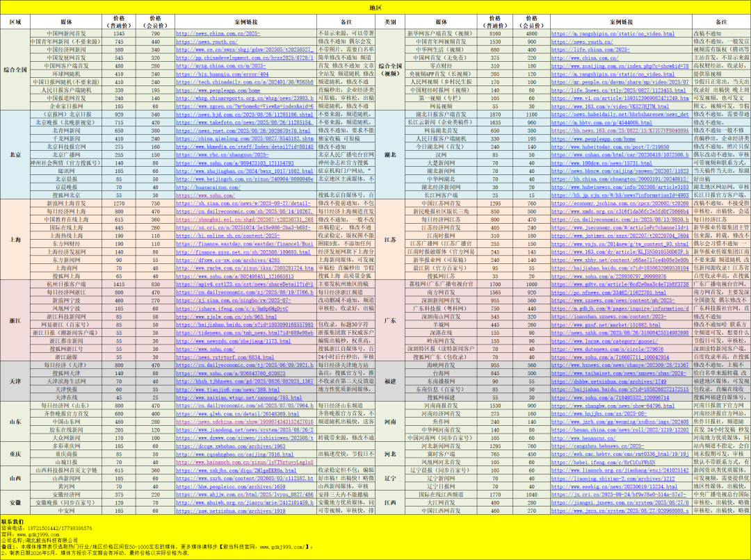Select the 辽宁 region cell

coord(390,478)
